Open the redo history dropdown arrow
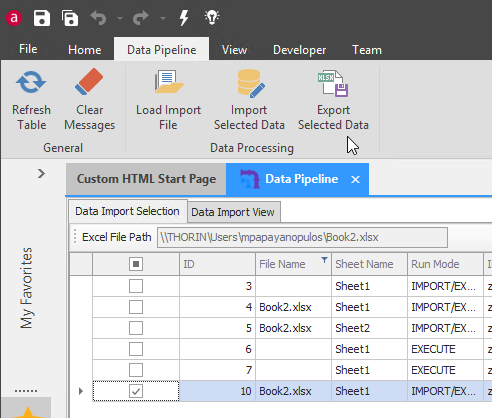The height and width of the screenshot is (418, 492). click(x=163, y=18)
